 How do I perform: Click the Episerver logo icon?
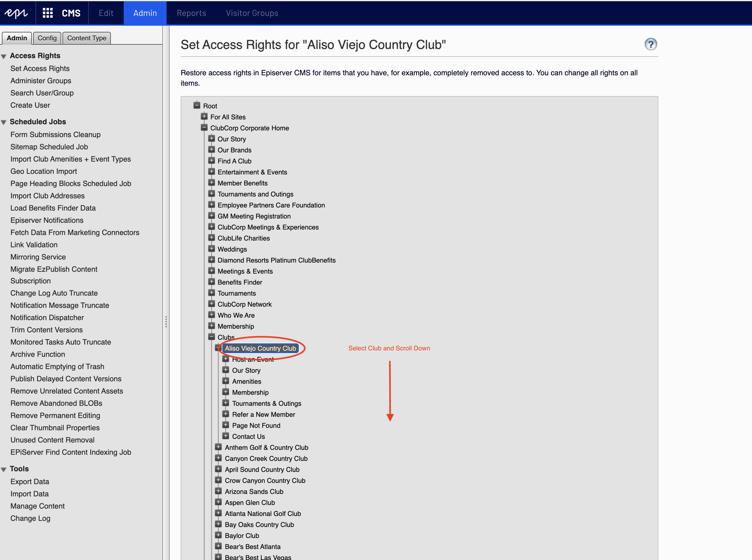tap(16, 13)
